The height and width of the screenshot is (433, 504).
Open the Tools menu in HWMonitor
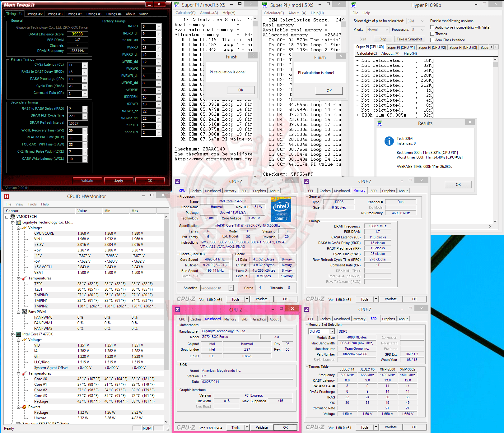point(32,204)
